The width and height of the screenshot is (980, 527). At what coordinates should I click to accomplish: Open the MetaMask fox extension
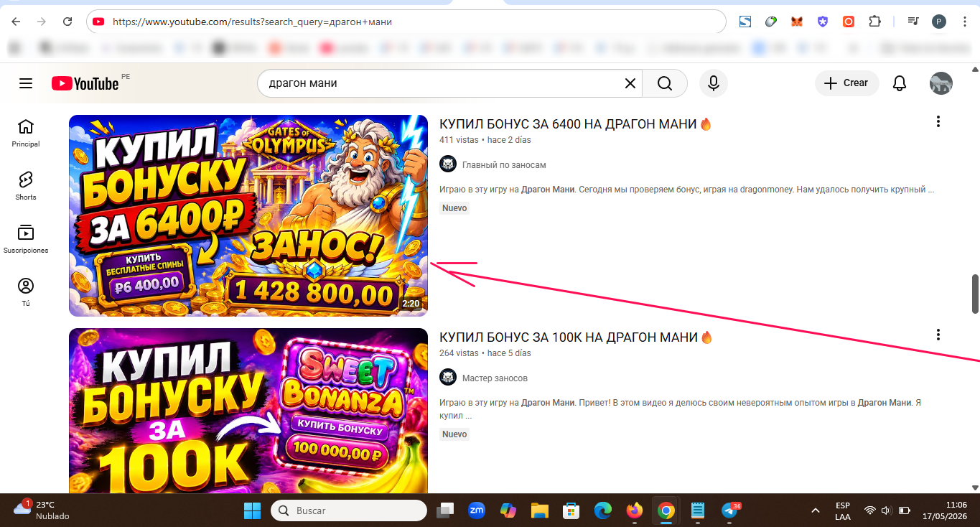(x=797, y=22)
